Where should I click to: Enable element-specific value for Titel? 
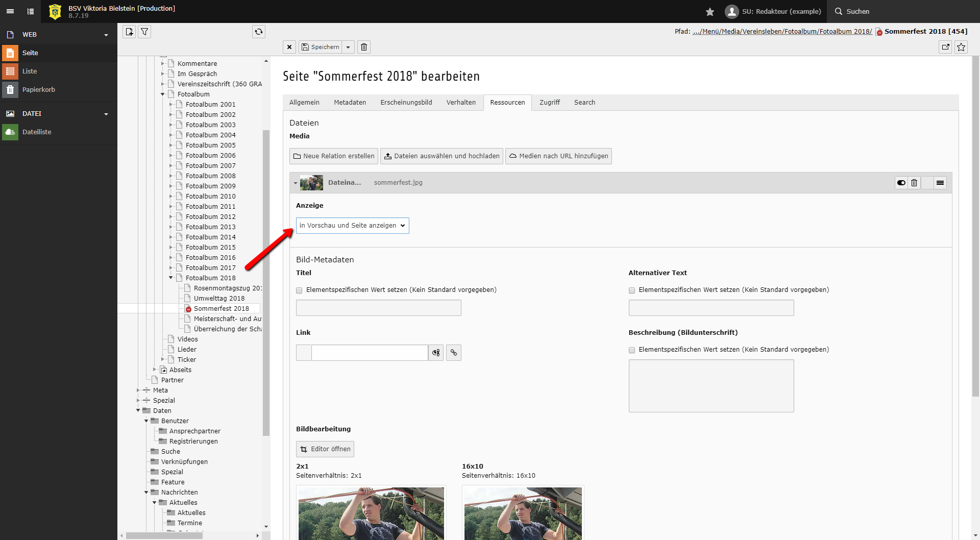[x=299, y=290]
